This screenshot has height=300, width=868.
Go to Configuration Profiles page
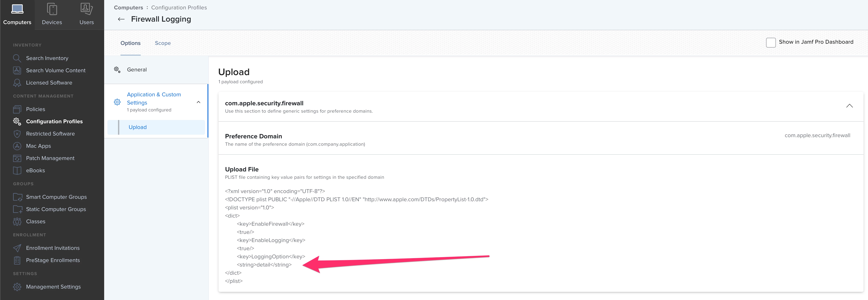(54, 122)
